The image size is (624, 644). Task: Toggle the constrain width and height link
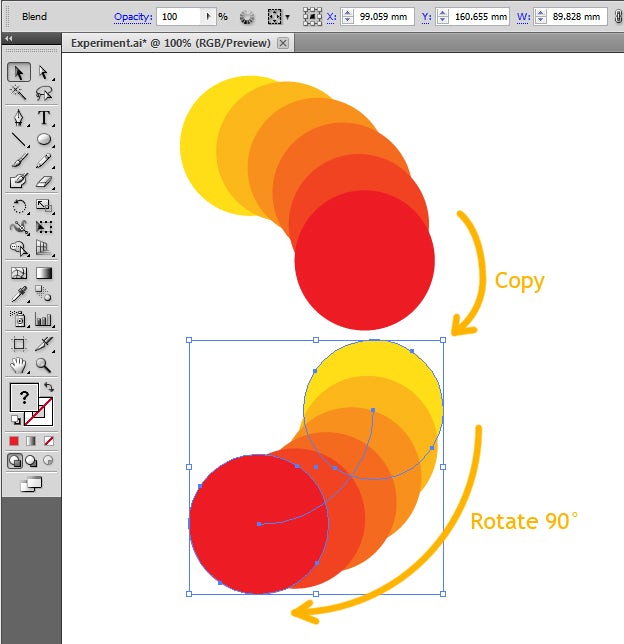point(617,17)
